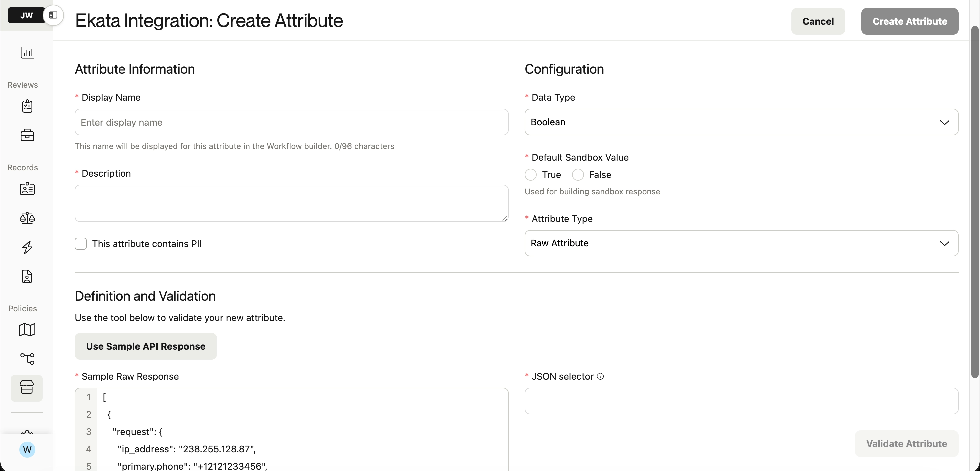Open the analytics bar chart icon
Viewport: 980px width, 471px height.
click(x=27, y=52)
